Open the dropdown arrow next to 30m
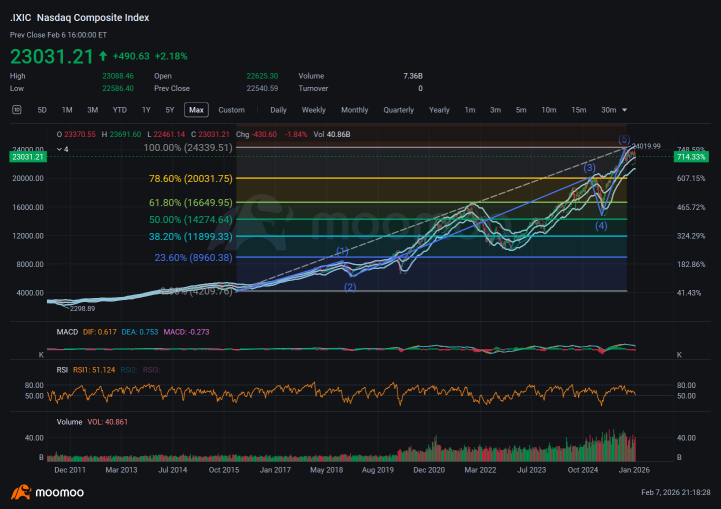The image size is (721, 509). pos(624,110)
